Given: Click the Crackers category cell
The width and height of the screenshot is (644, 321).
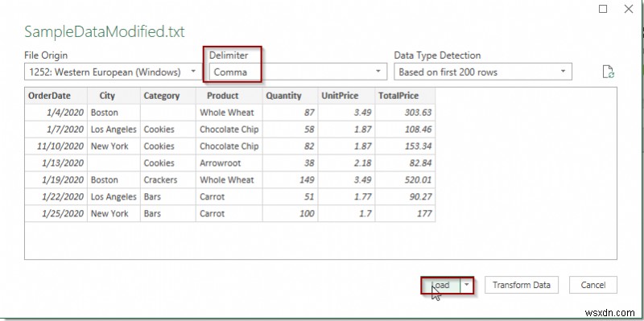Looking at the screenshot, I should pos(168,179).
